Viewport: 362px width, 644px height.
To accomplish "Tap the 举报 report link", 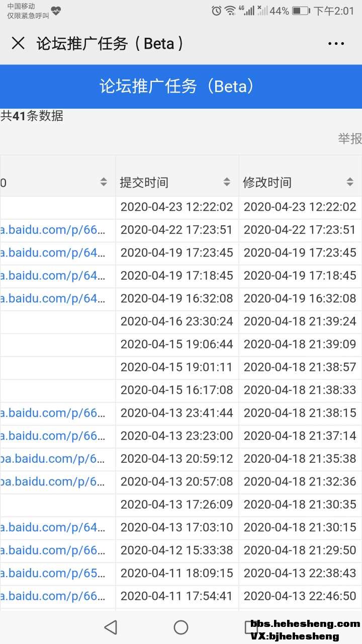I will [349, 138].
